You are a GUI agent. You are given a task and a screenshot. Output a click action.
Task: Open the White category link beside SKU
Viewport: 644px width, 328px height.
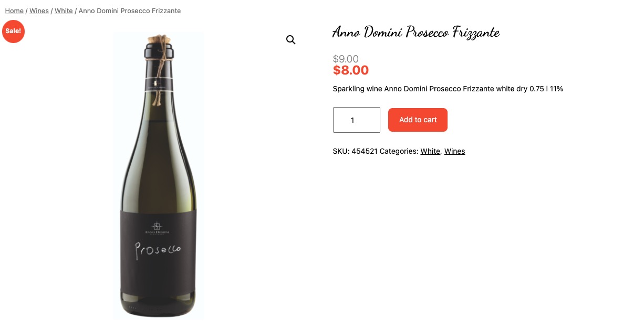point(430,151)
